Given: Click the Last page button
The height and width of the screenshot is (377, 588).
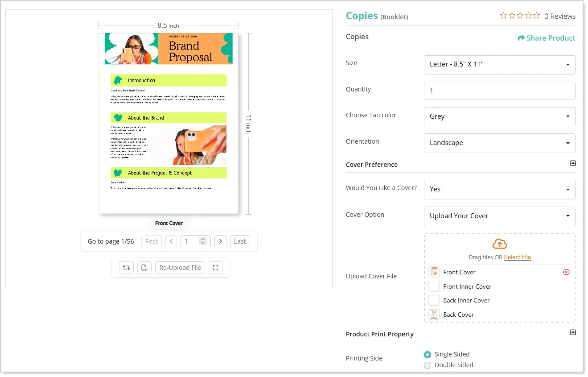Looking at the screenshot, I should coord(240,241).
